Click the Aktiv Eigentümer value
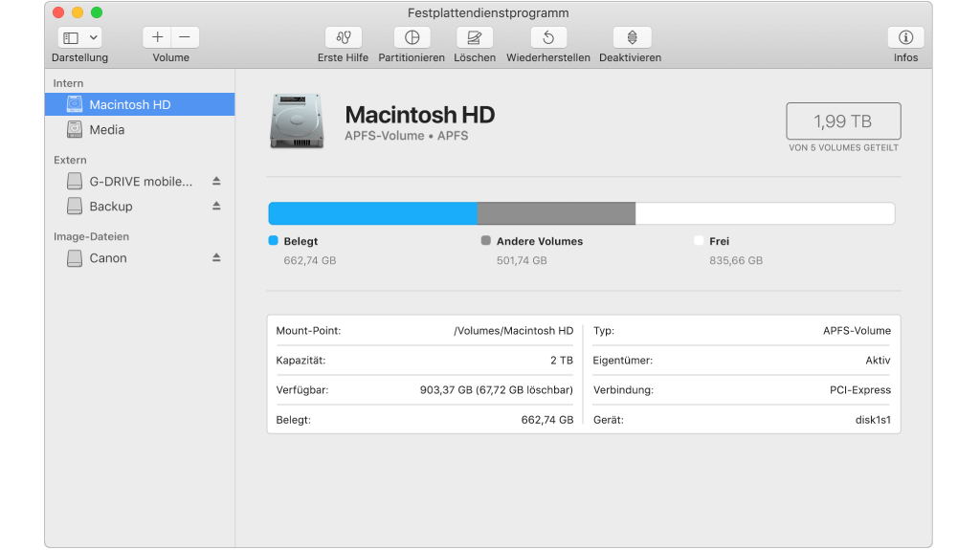The height and width of the screenshot is (550, 980). [879, 361]
